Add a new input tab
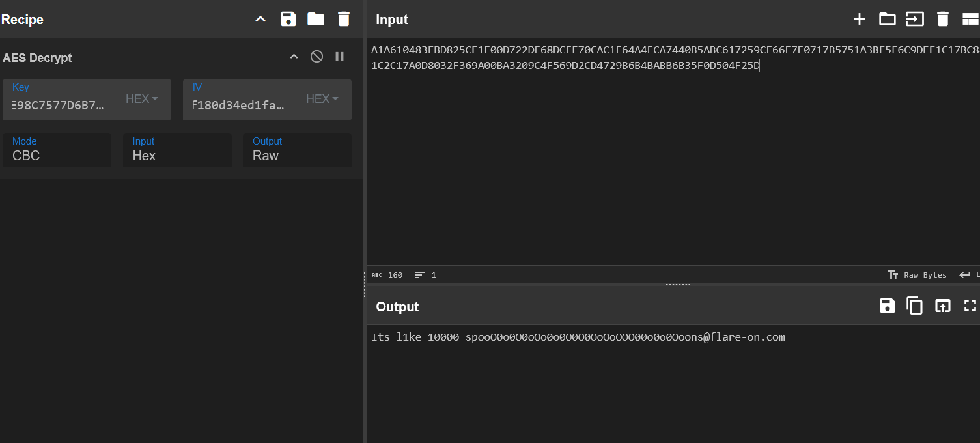Viewport: 980px width, 443px height. tap(860, 20)
